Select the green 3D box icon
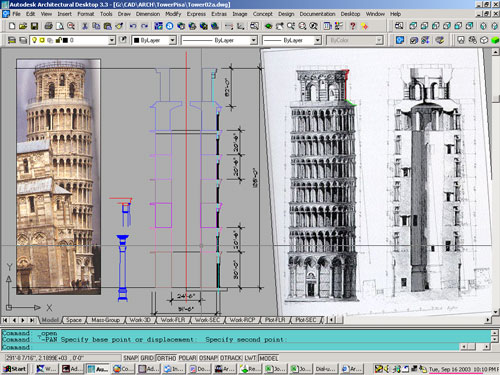The image size is (500, 375). click(x=495, y=40)
